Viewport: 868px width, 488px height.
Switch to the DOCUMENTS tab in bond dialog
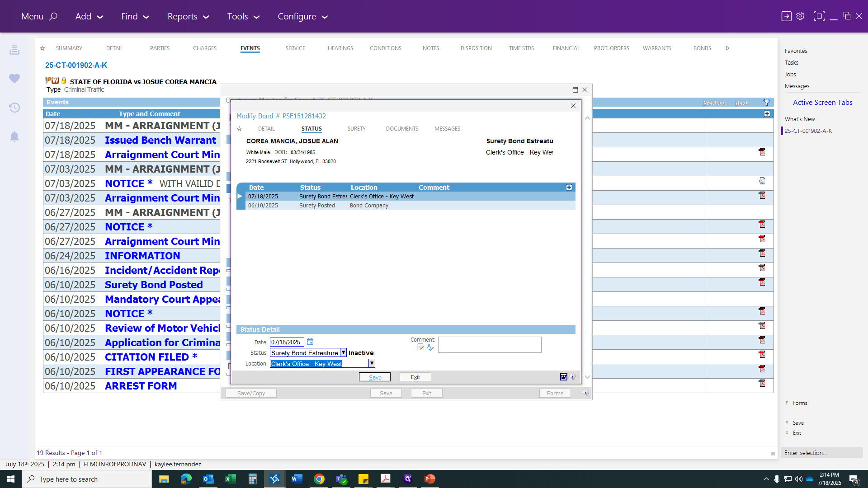pyautogui.click(x=402, y=129)
